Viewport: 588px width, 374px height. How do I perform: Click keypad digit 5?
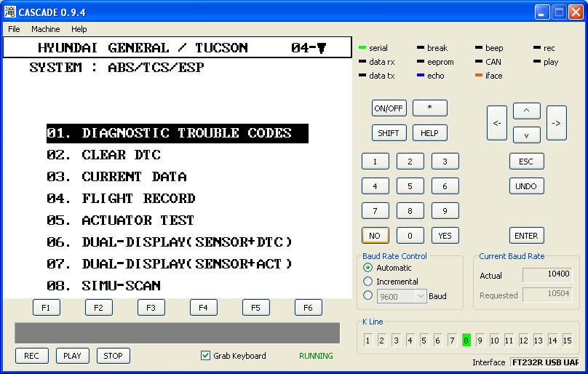tap(410, 186)
